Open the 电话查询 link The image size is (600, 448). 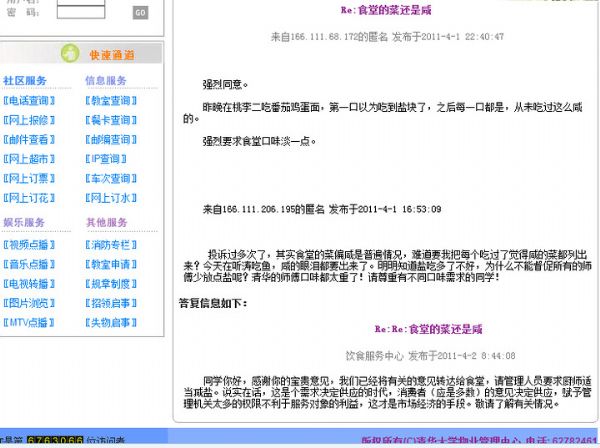28,101
